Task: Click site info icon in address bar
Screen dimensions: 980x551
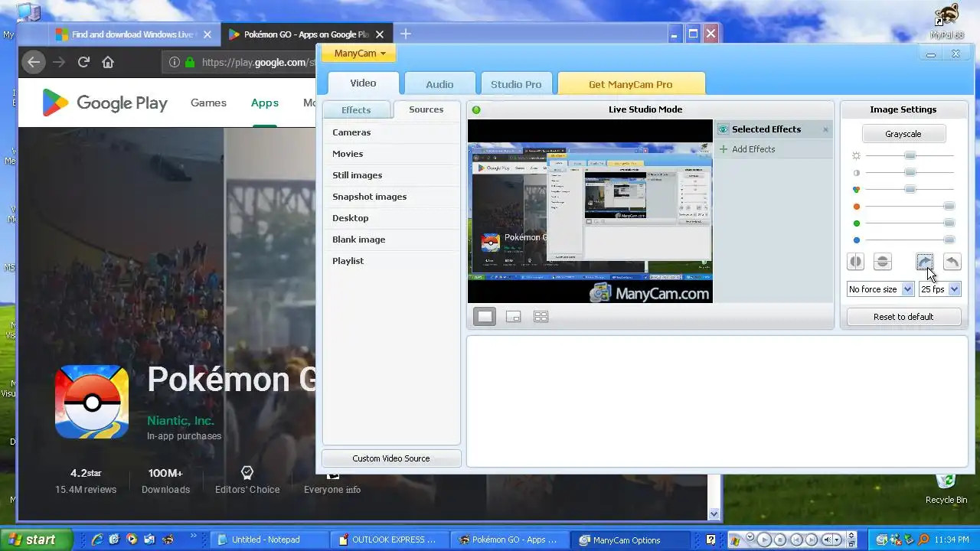Action: (x=175, y=62)
